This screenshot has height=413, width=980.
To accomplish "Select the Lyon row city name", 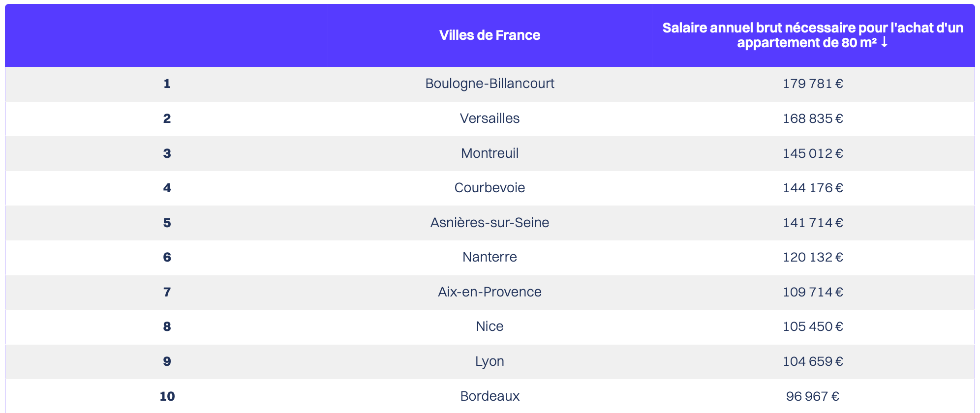I will coord(490,361).
